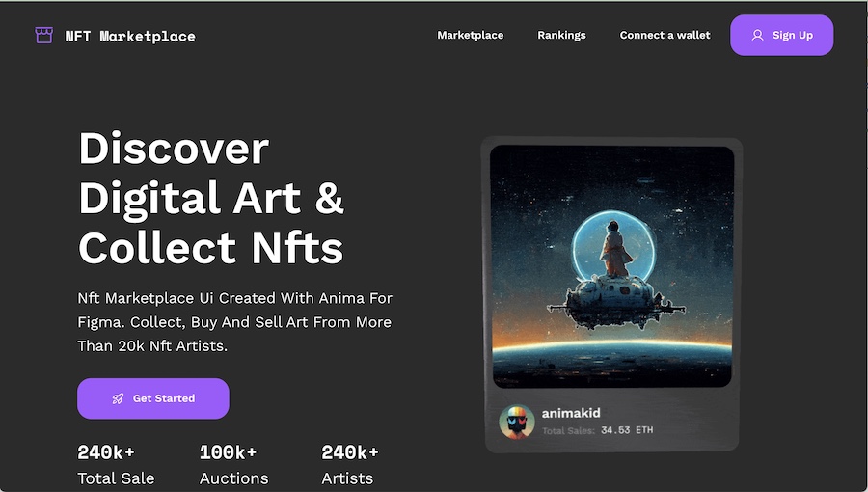Click the Sign Up button

click(781, 35)
